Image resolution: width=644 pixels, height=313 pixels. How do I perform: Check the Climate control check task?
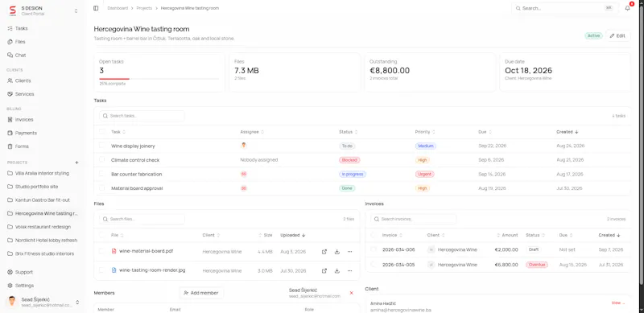[102, 160]
